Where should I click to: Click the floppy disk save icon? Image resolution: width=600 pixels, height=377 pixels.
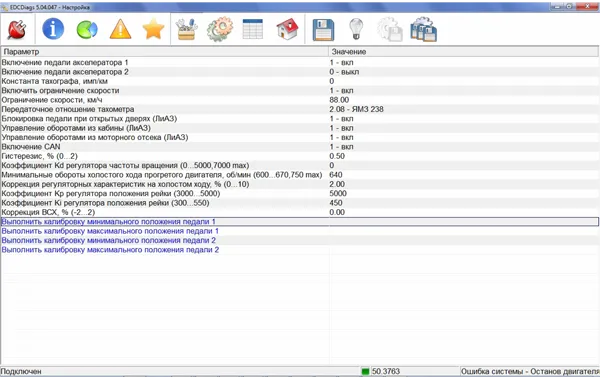[323, 30]
